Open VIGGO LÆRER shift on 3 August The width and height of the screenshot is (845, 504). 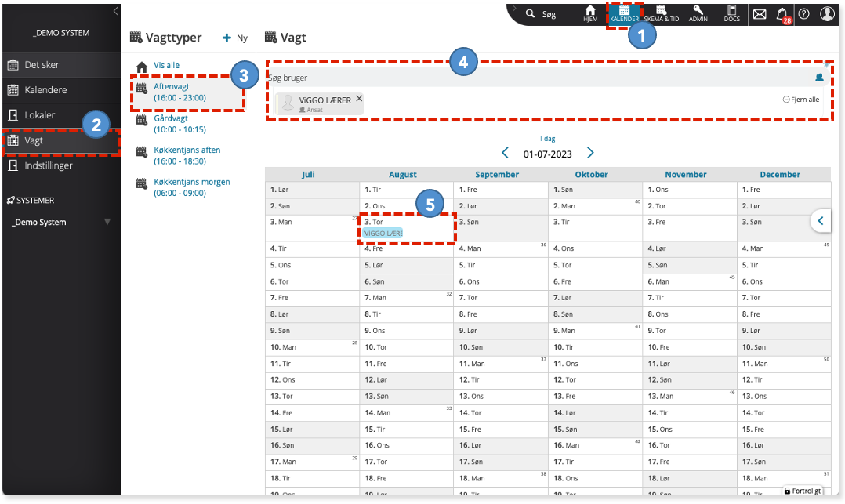pos(383,233)
